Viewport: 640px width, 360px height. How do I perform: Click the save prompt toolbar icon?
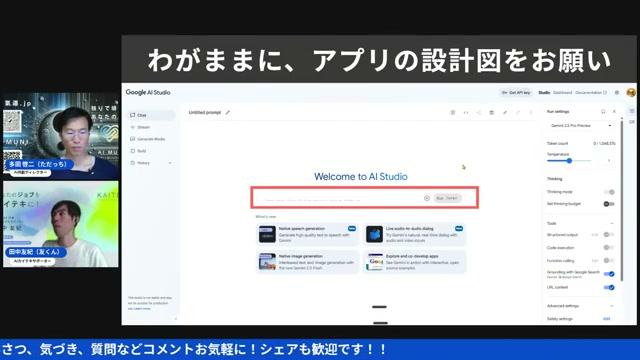(492, 112)
